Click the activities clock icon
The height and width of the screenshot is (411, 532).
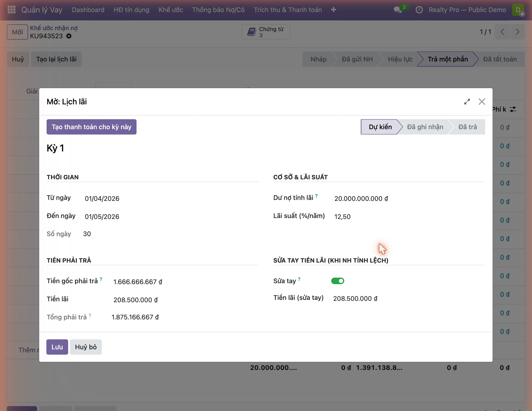tap(419, 10)
